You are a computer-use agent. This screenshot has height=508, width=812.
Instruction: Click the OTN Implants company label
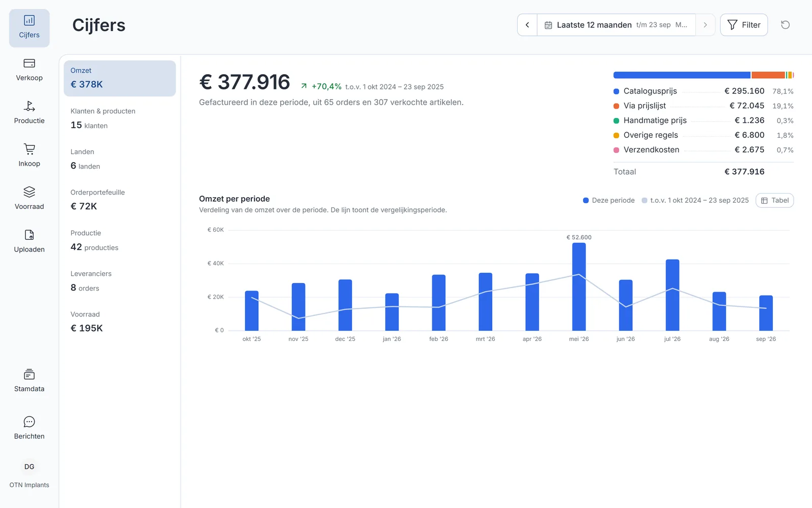[29, 485]
